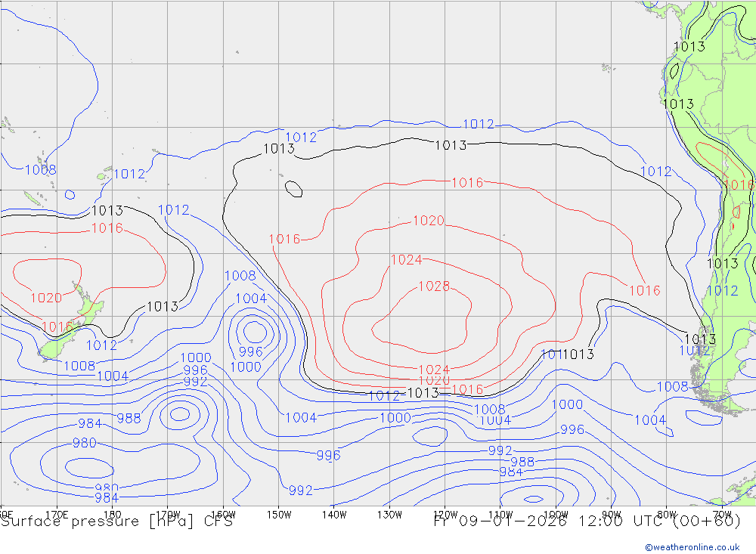Viewport: 756px width, 554px height.
Task: Select the 110W longitude axis label
Action: tap(500, 514)
